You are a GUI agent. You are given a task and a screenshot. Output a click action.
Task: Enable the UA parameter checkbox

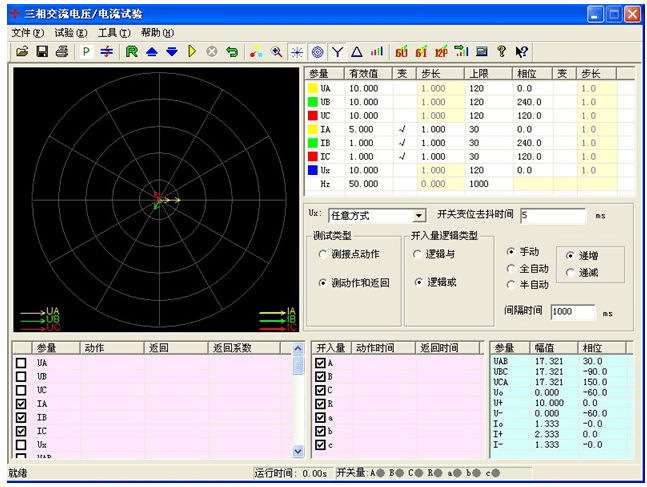(21, 362)
